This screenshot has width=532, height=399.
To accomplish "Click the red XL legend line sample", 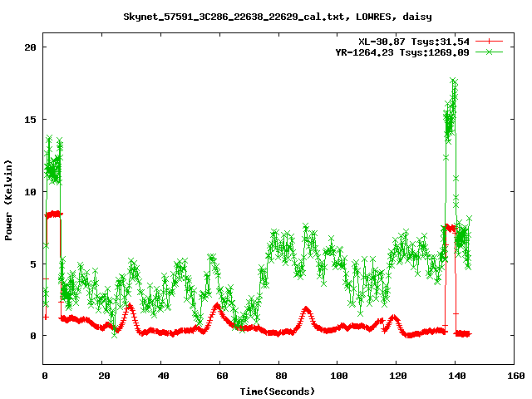I will pos(489,42).
